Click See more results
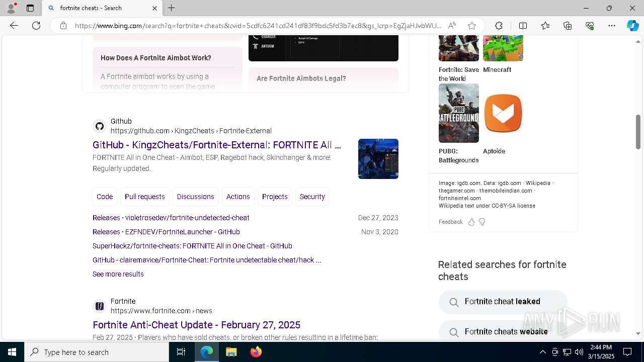Viewport: 644px width, 362px height. click(118, 274)
